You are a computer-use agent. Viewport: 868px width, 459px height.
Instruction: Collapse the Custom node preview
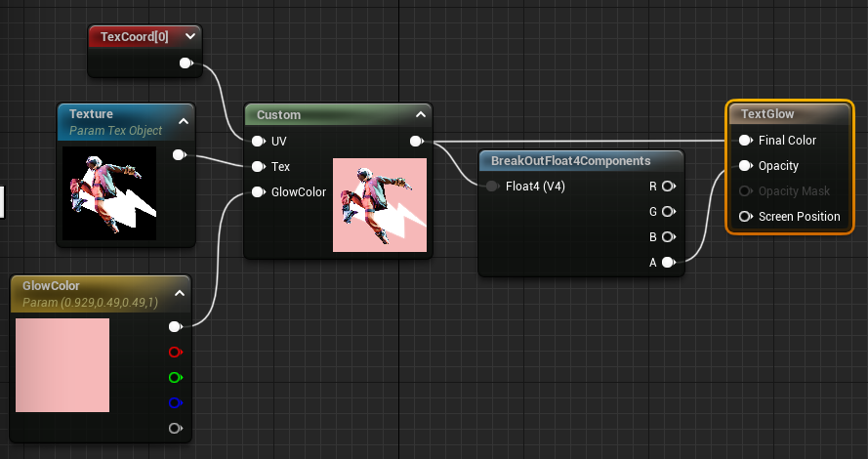[420, 114]
